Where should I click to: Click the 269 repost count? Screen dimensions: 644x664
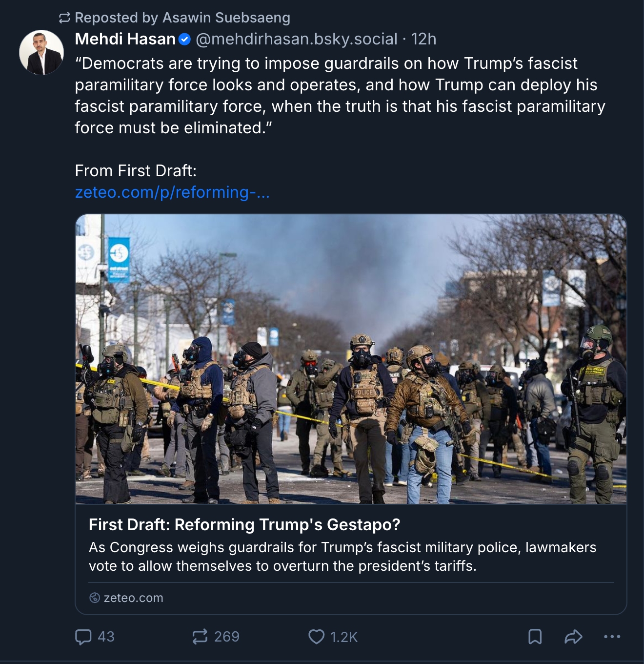click(x=227, y=637)
